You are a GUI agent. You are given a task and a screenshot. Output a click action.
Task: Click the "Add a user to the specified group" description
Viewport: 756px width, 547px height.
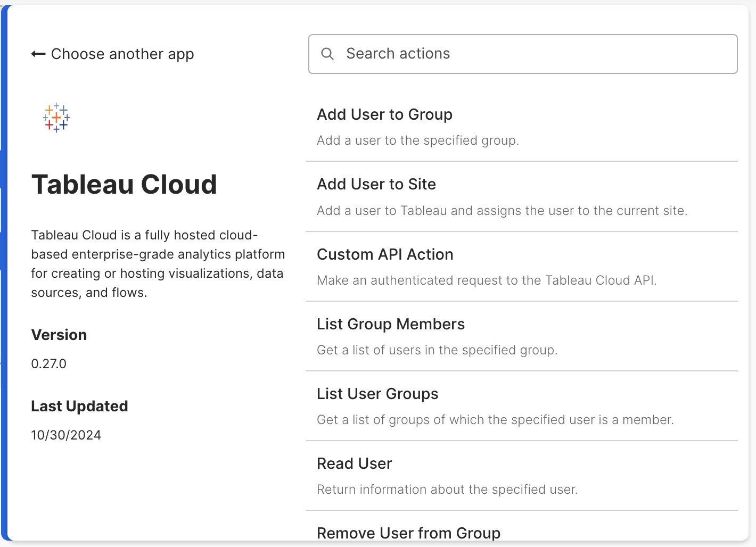point(417,140)
